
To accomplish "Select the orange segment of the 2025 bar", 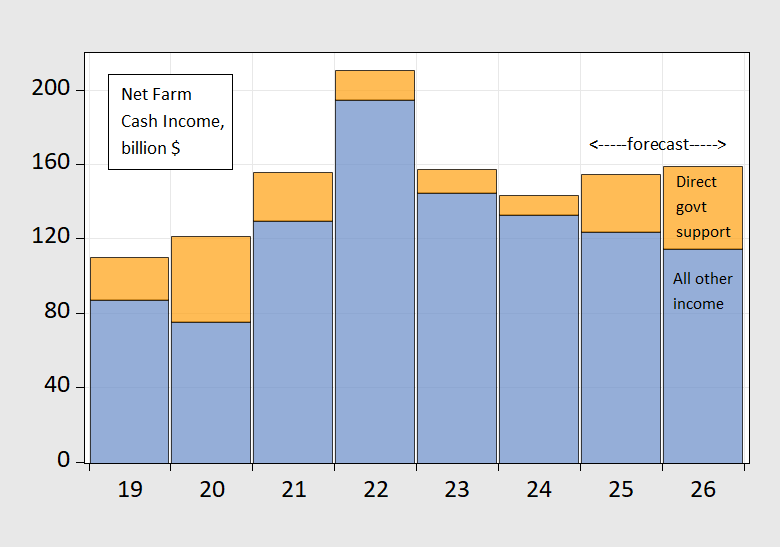I will tap(621, 203).
